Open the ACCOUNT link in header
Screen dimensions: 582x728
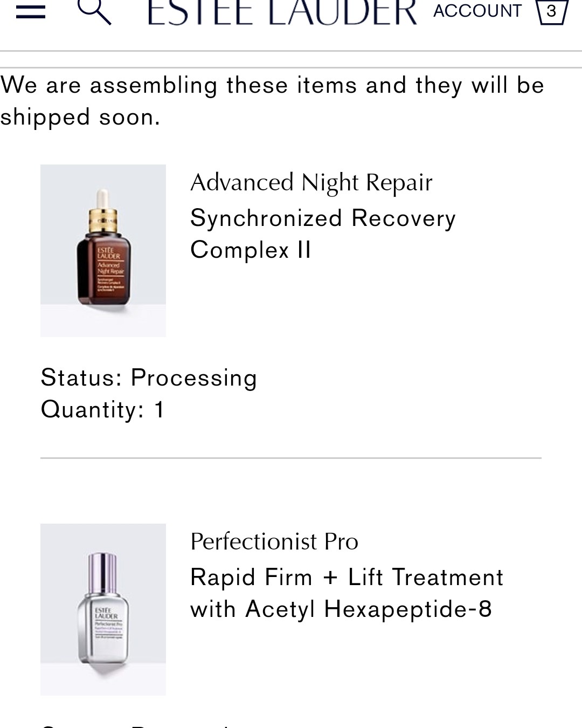[x=477, y=11]
